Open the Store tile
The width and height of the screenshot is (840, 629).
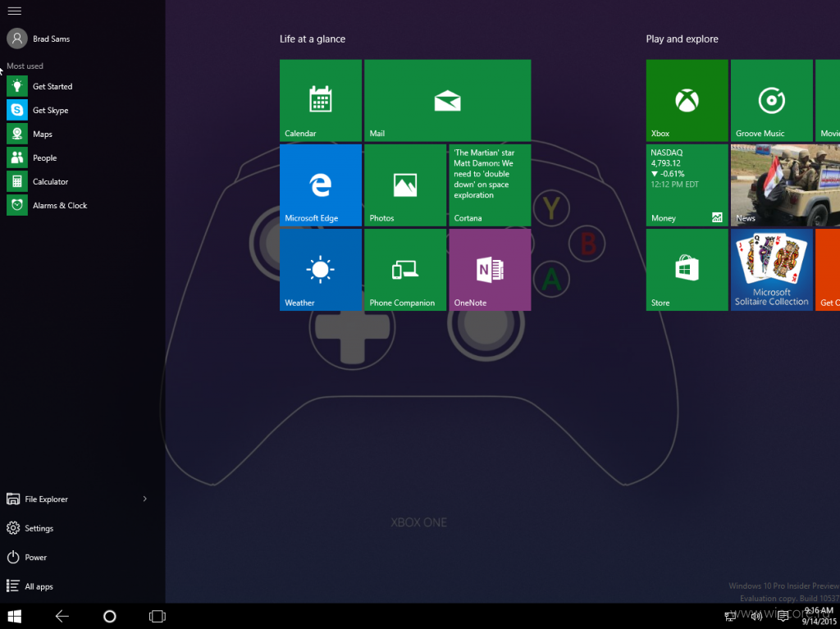687,270
